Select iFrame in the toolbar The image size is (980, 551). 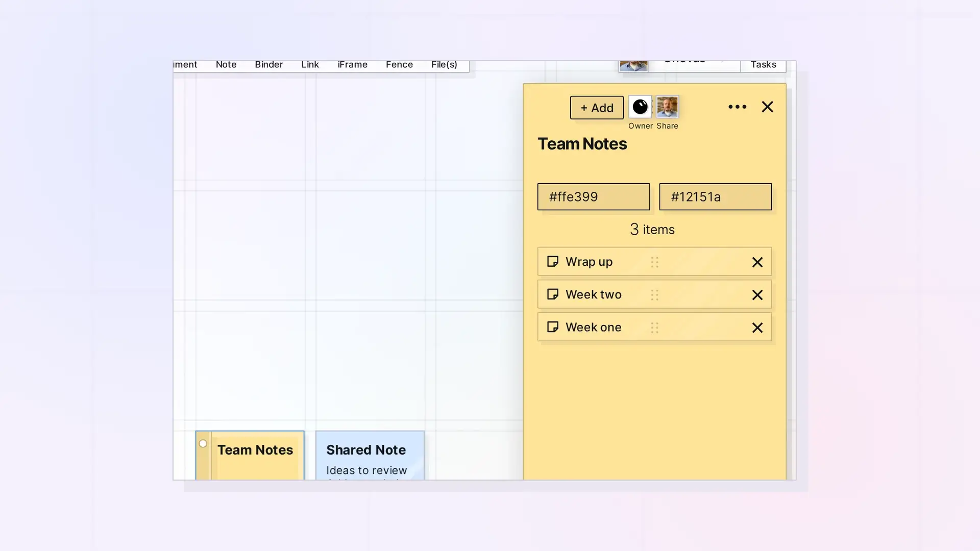352,65
